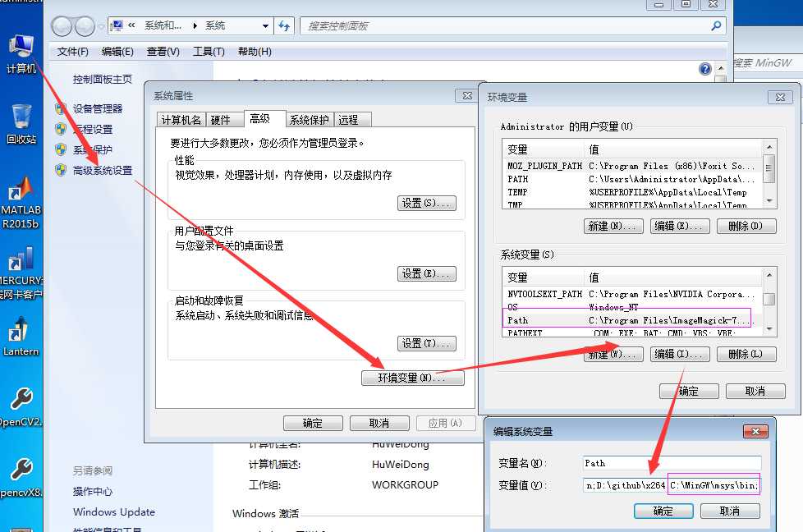Confirm with 确定 in 编辑系统变量 dialog
The width and height of the screenshot is (803, 532).
click(663, 511)
